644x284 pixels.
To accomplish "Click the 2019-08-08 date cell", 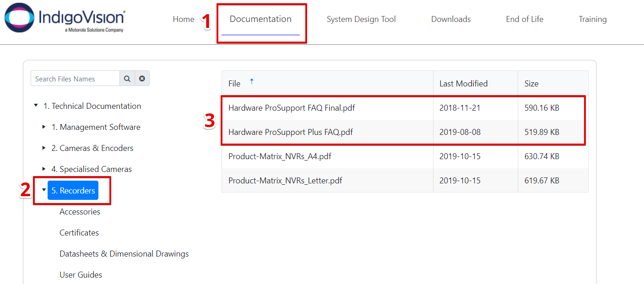I will [x=460, y=132].
